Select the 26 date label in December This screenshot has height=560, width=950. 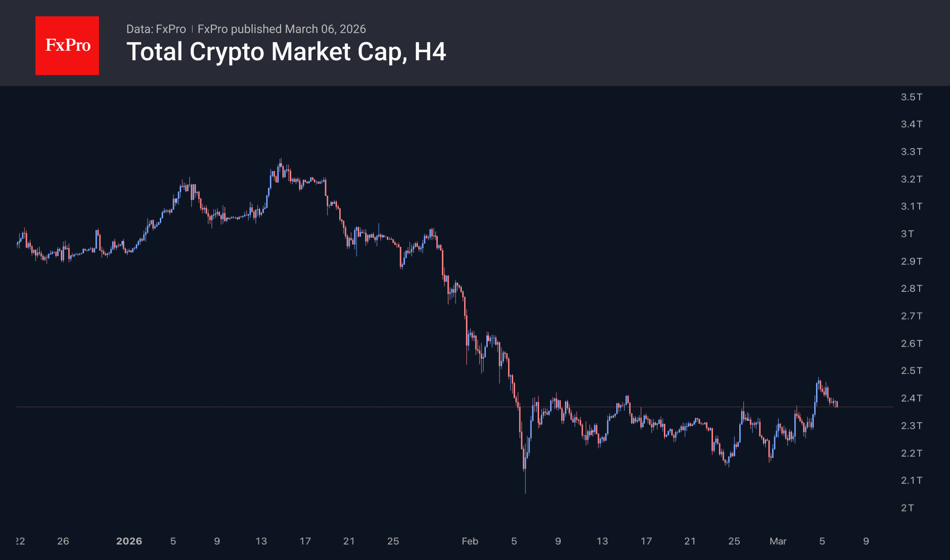tap(63, 541)
